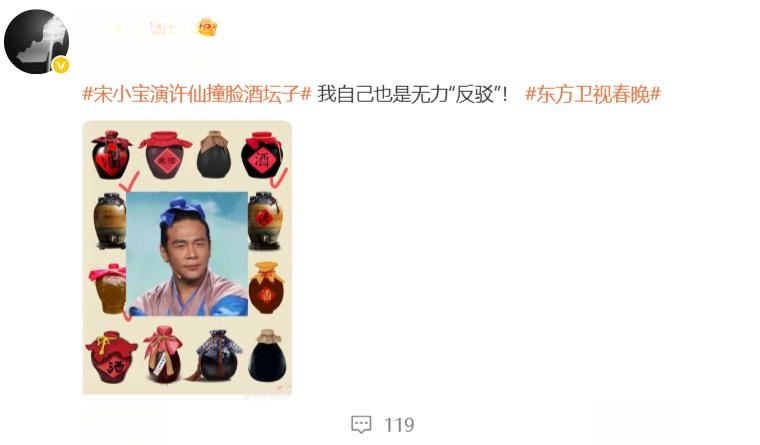Click dark jar with wide red cloth lid
The height and width of the screenshot is (445, 760).
coord(165,155)
